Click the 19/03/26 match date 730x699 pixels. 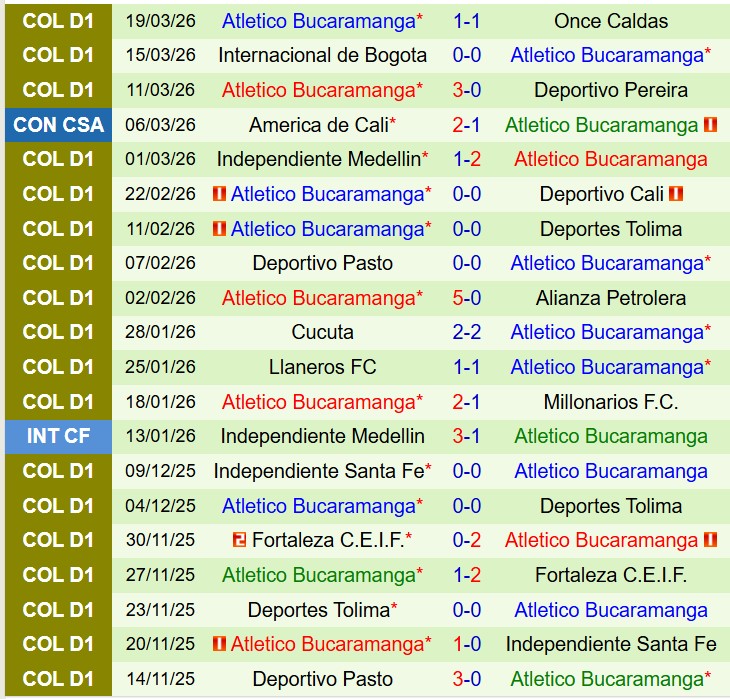click(161, 21)
